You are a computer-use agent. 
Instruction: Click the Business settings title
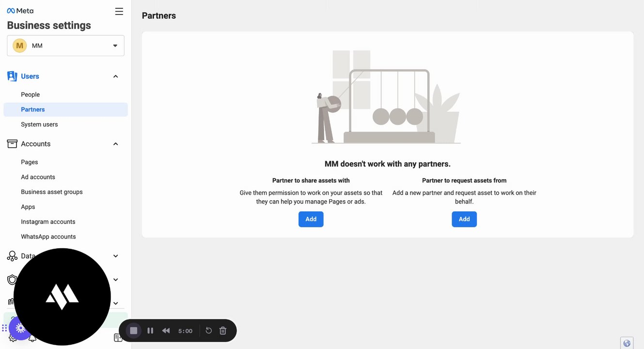click(49, 25)
